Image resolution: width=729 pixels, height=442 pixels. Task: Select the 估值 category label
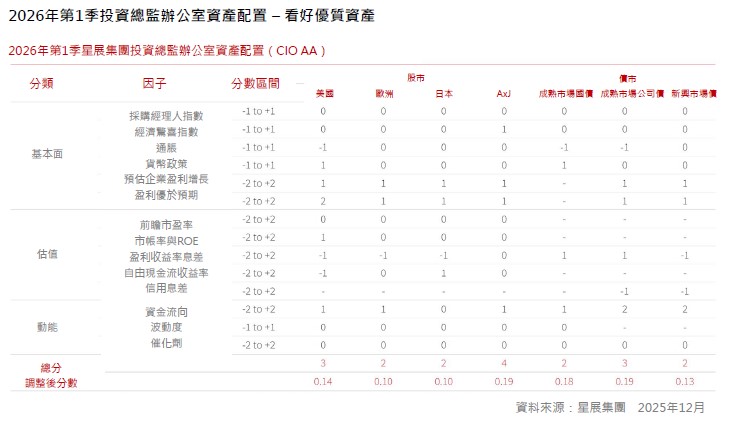coord(47,254)
